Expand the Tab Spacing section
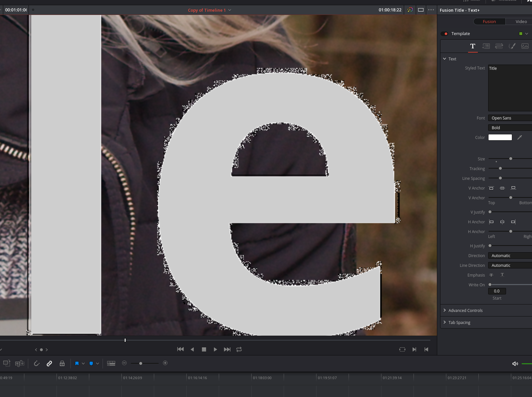Image resolution: width=532 pixels, height=397 pixels. (445, 322)
